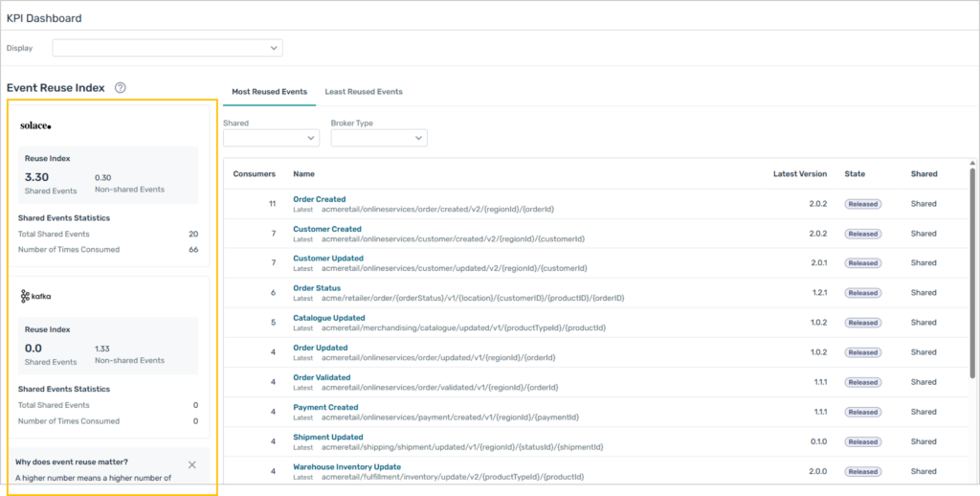Switch to Least Reused Events tab

coord(364,92)
